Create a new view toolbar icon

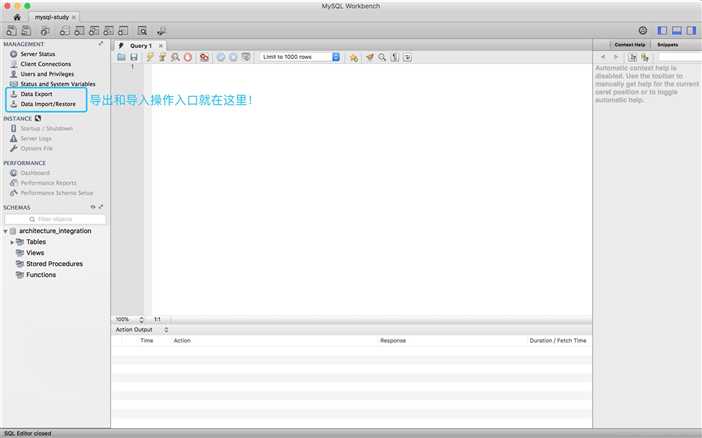point(94,31)
